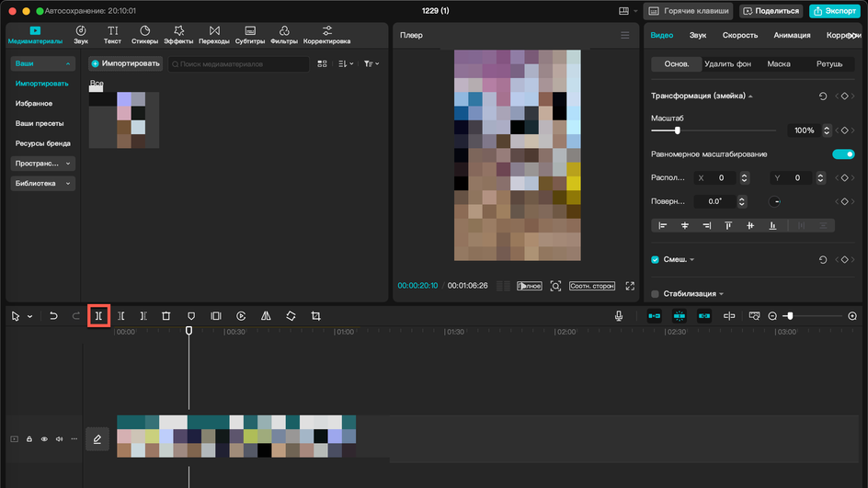Rotate the clip with rotate icon
Viewport: 868px width, 488px height.
(291, 316)
